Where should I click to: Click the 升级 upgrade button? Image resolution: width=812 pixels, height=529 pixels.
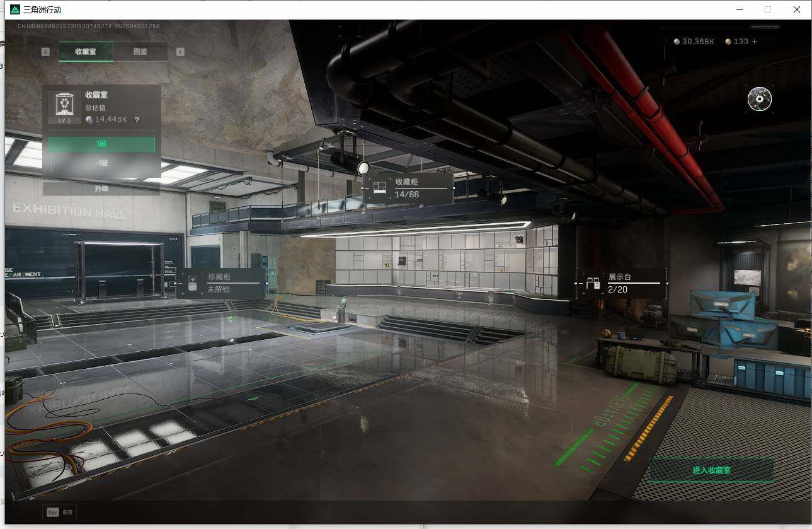102,189
